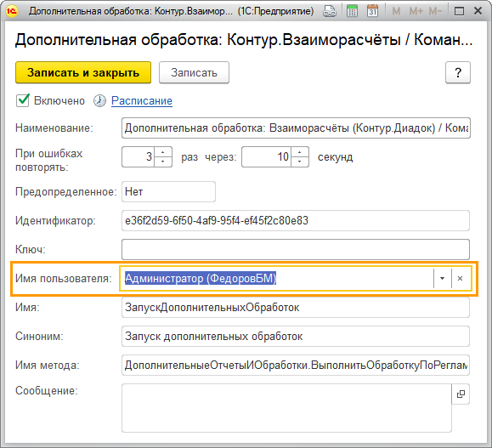Open Сообщение in expanded window icon
This screenshot has height=448, width=492.
pyautogui.click(x=461, y=394)
